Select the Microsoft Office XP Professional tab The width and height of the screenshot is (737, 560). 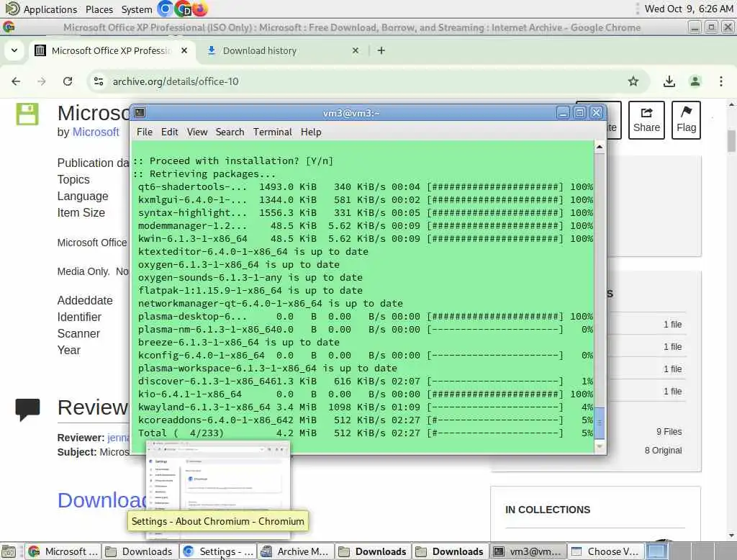click(111, 50)
